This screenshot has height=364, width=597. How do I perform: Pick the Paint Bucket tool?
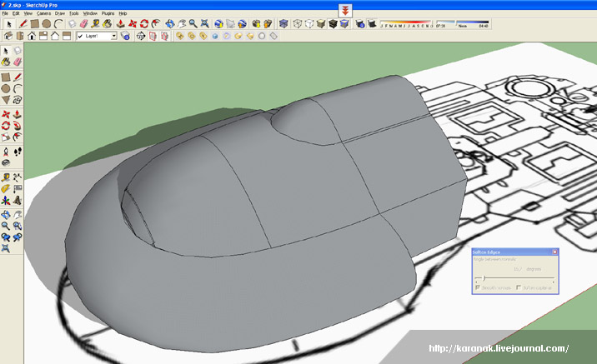click(x=6, y=62)
